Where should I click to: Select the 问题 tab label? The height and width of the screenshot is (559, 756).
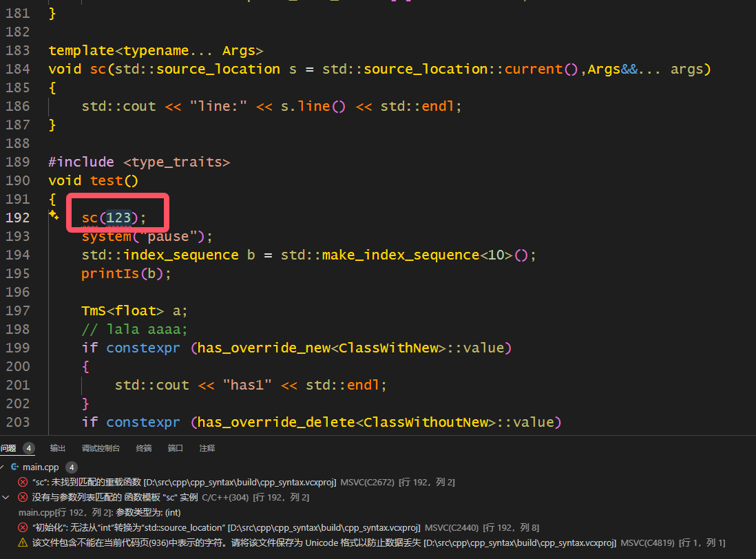[x=8, y=448]
